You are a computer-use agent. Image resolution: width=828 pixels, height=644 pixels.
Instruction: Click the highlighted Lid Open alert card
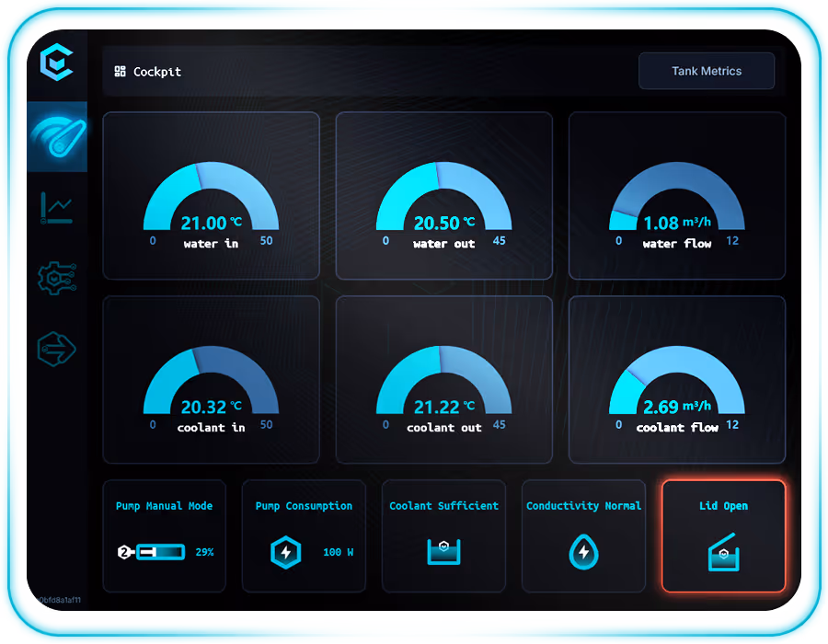723,536
